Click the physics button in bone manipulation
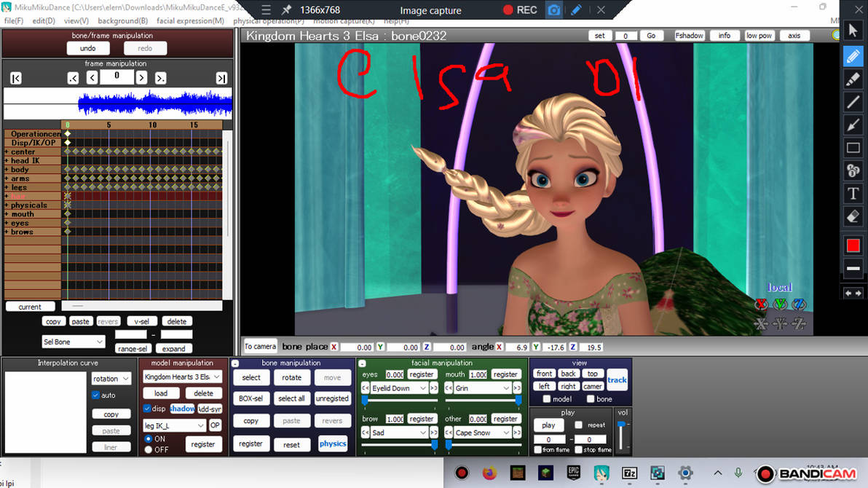The height and width of the screenshot is (488, 868). tap(333, 444)
